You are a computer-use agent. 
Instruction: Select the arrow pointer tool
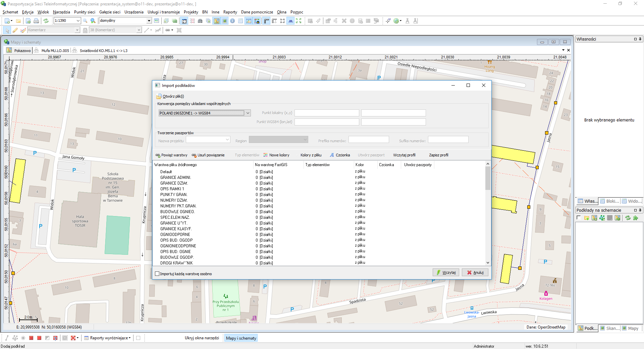[x=7, y=30]
